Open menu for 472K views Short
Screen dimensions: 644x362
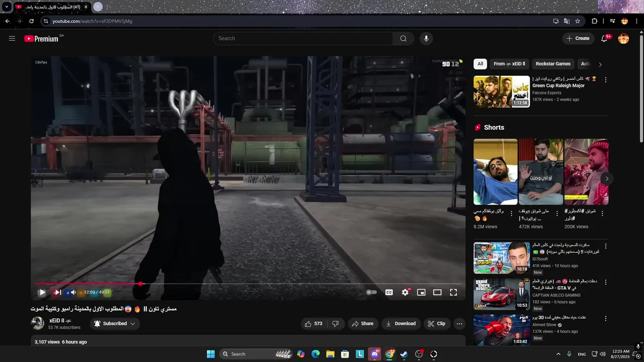pos(557,214)
